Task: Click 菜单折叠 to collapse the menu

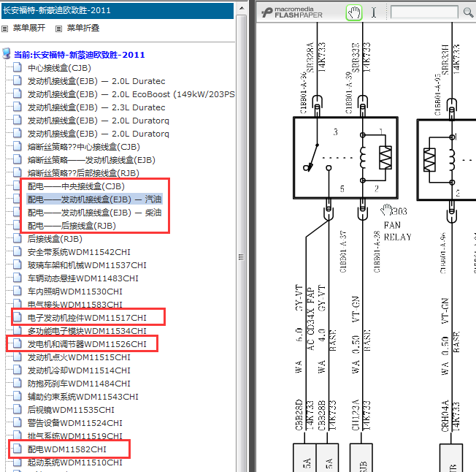Action: pyautogui.click(x=83, y=28)
